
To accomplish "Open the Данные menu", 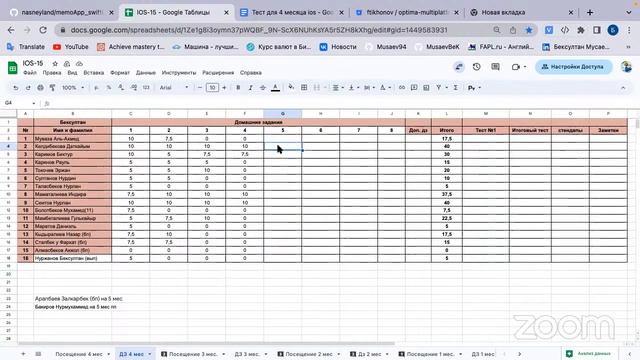I will [146, 73].
